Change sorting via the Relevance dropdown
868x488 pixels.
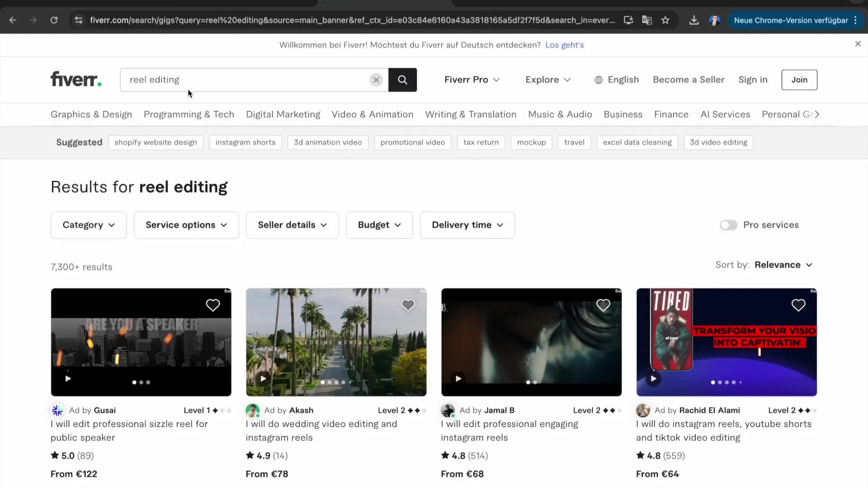pyautogui.click(x=783, y=265)
